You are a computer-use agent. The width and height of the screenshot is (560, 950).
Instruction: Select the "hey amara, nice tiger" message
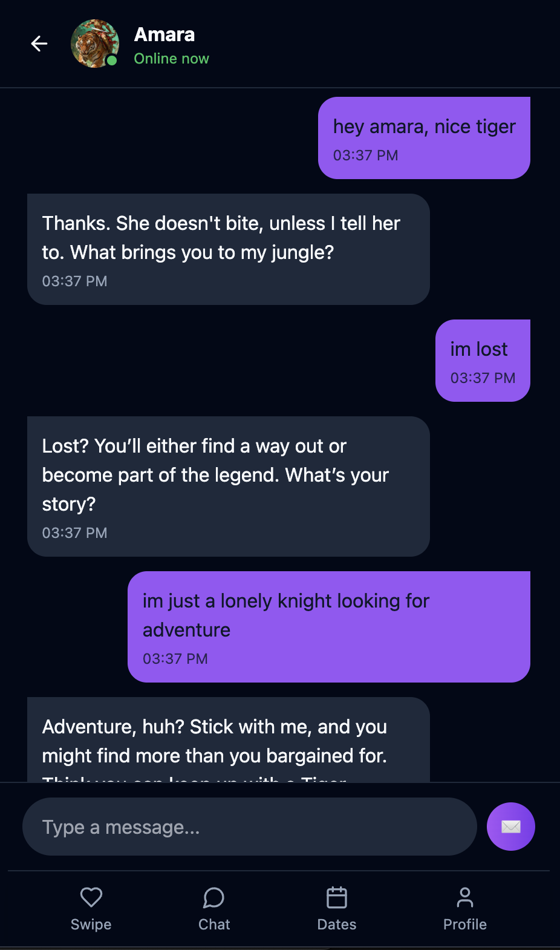click(x=424, y=138)
